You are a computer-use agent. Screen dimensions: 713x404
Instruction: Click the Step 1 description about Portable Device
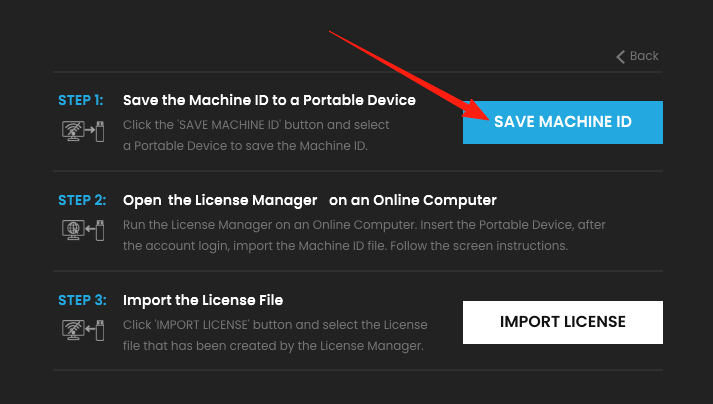pos(256,135)
